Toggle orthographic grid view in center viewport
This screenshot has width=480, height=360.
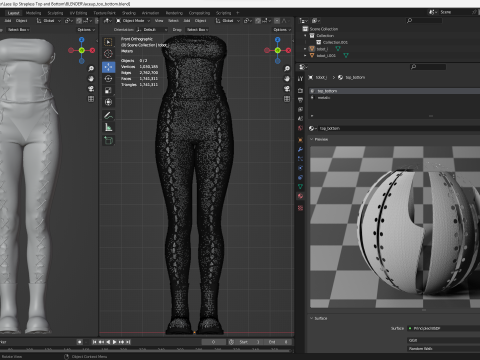[x=287, y=99]
